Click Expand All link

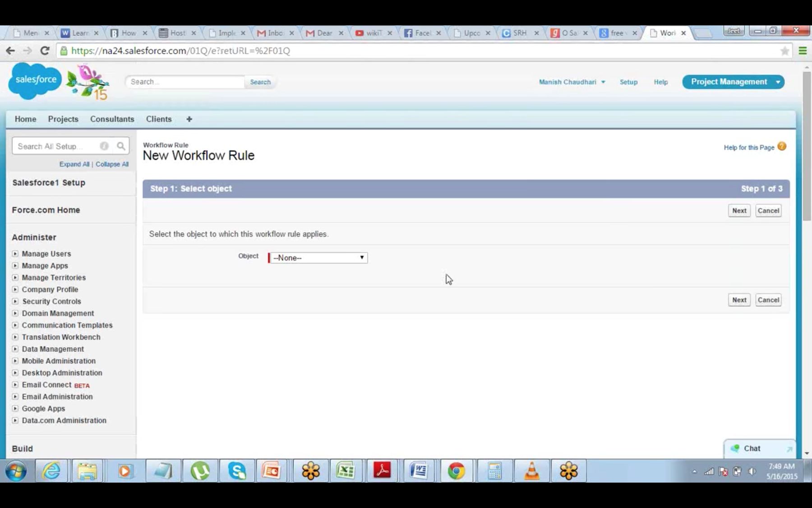click(74, 164)
